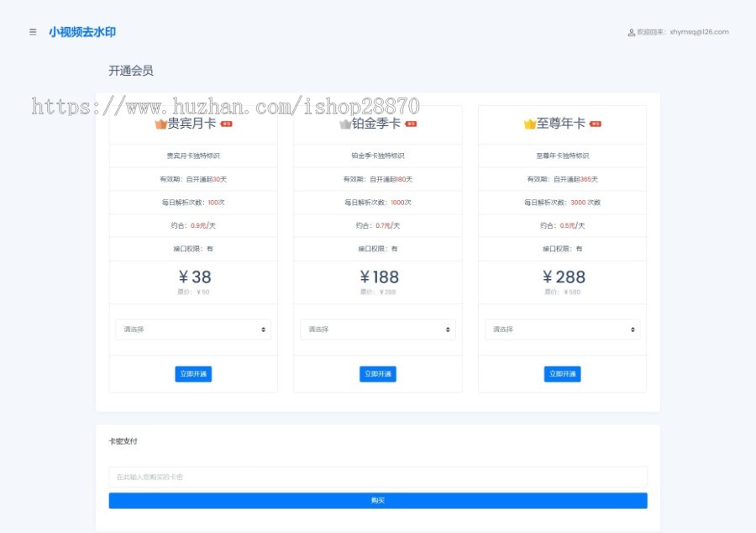Click 立即开通 button under ¥288 plan
The image size is (756, 533).
563,374
